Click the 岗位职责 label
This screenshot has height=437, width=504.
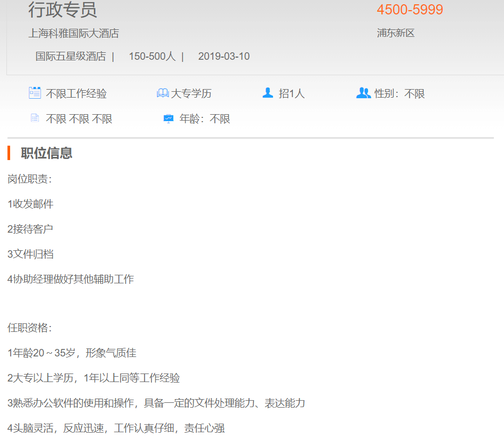[30, 179]
